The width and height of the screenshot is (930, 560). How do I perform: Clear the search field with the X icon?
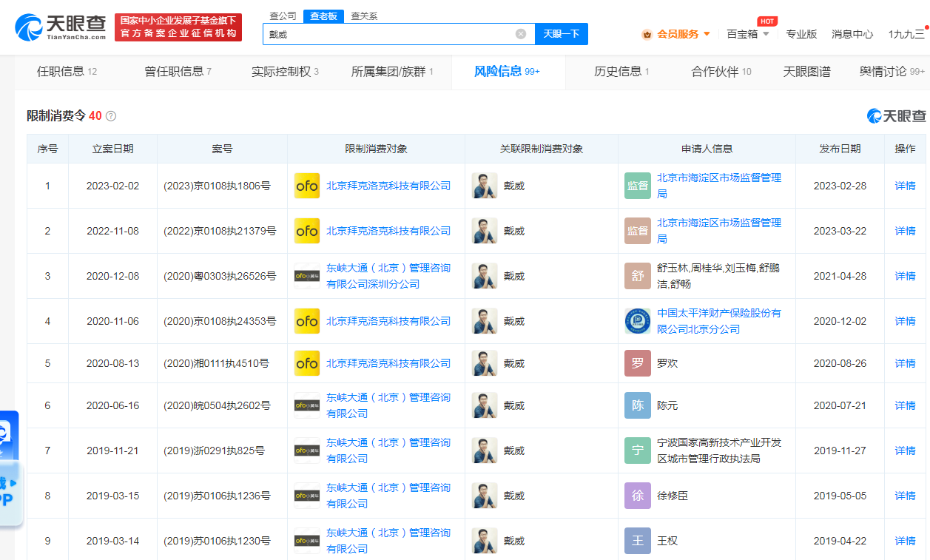(521, 34)
